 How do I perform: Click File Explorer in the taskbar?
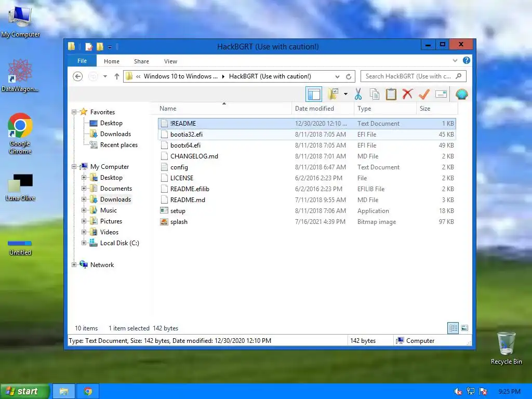tap(64, 392)
